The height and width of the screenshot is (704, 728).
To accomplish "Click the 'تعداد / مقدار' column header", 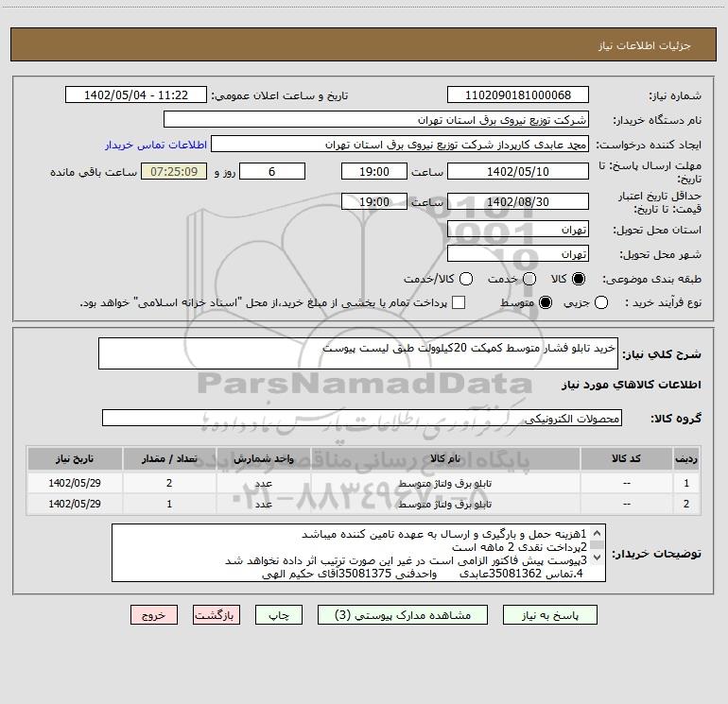I will 169,459.
